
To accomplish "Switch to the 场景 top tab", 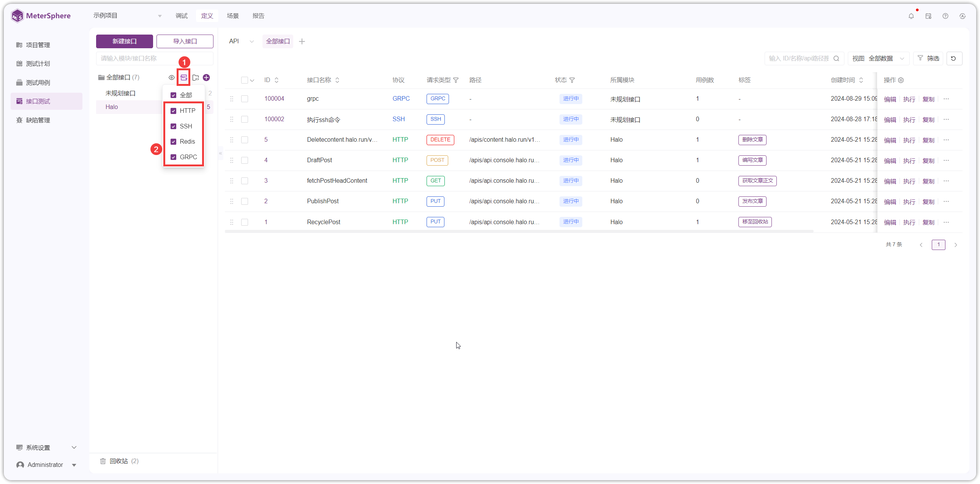I will 232,16.
